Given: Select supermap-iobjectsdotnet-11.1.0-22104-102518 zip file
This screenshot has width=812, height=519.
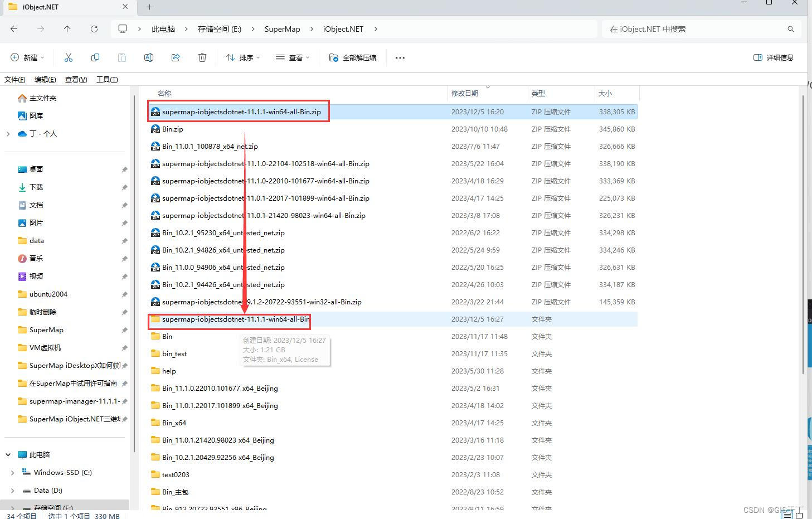Looking at the screenshot, I should click(266, 163).
